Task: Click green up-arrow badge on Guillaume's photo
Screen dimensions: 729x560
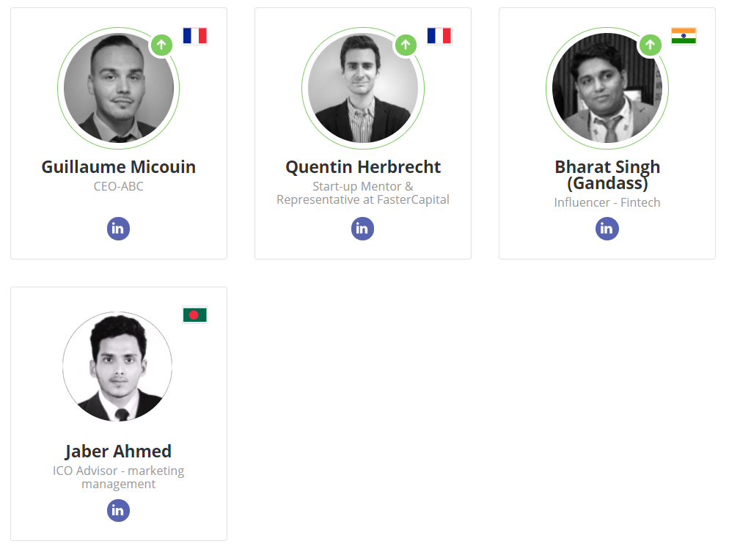Action: coord(162,45)
